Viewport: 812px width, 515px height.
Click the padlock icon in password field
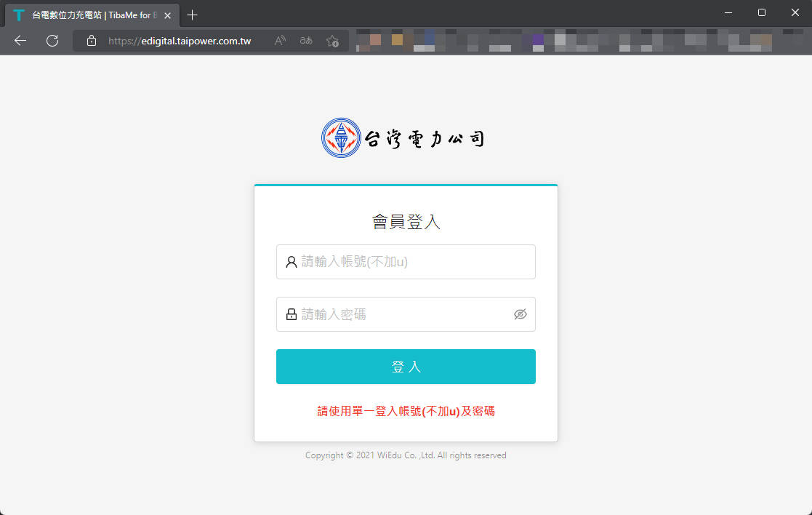click(x=291, y=314)
